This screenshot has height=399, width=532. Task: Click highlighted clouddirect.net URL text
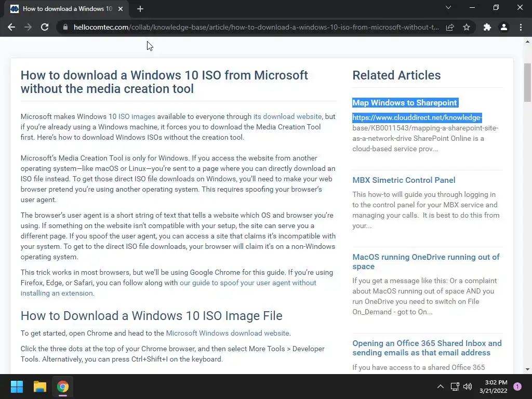point(417,118)
